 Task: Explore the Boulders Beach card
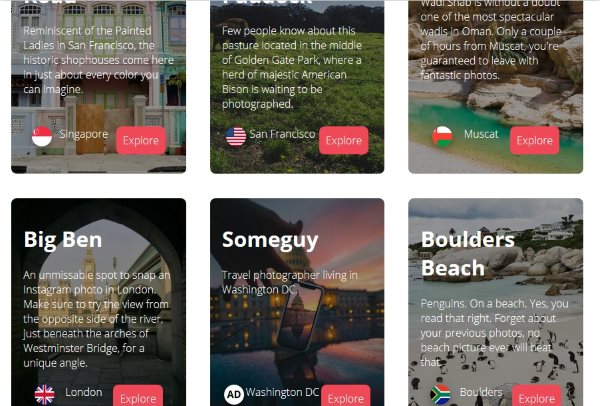(x=536, y=396)
